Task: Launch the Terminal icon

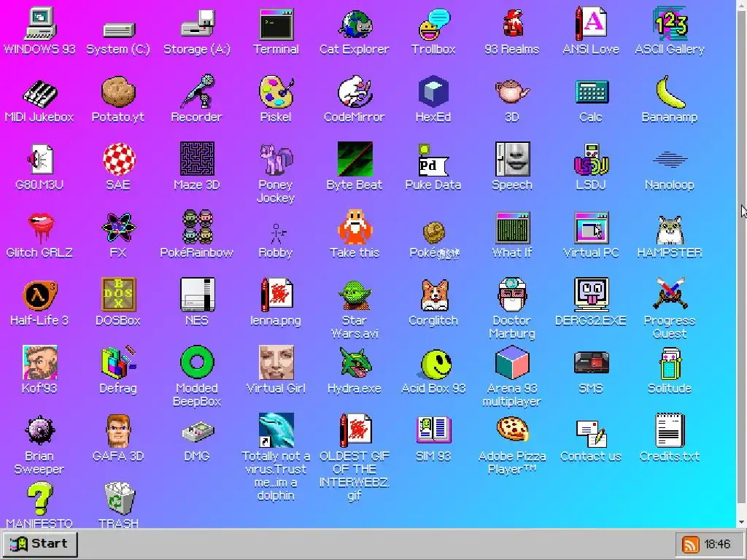Action: (276, 24)
